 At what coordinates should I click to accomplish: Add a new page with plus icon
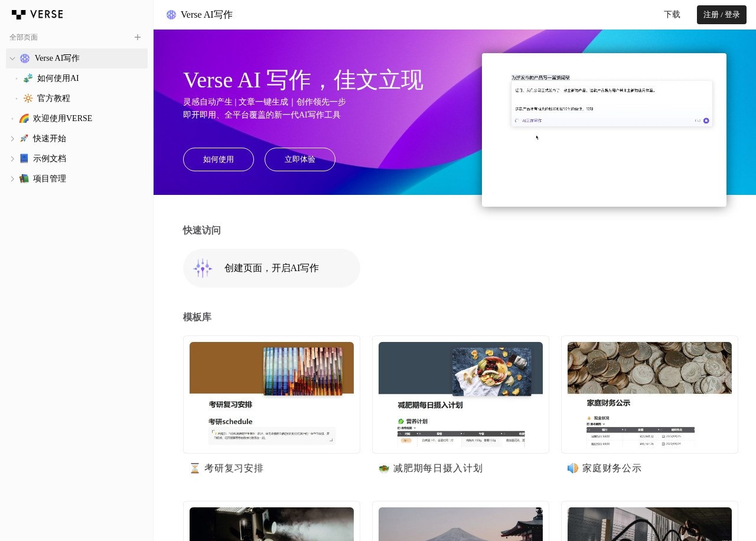[x=138, y=37]
